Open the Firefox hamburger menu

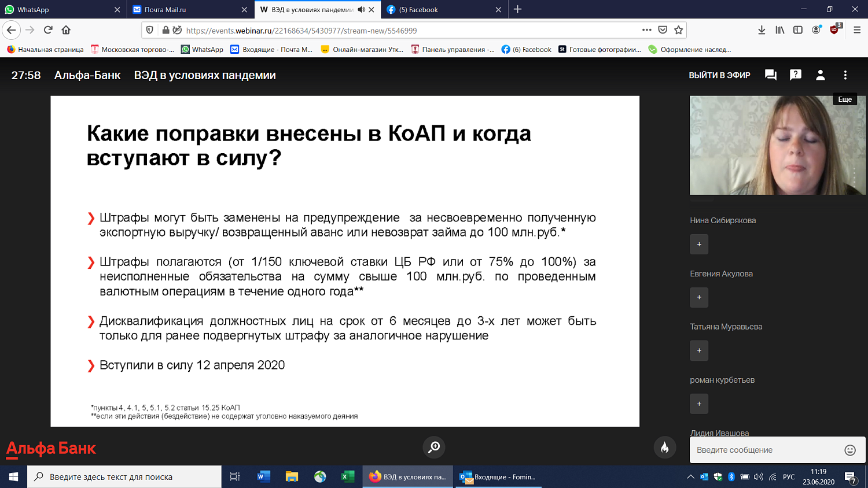click(857, 30)
